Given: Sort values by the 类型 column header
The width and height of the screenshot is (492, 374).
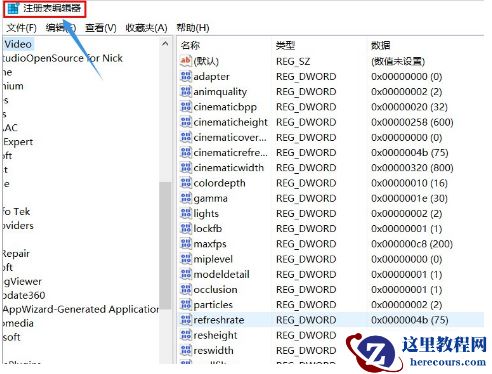Looking at the screenshot, I should pyautogui.click(x=285, y=45).
